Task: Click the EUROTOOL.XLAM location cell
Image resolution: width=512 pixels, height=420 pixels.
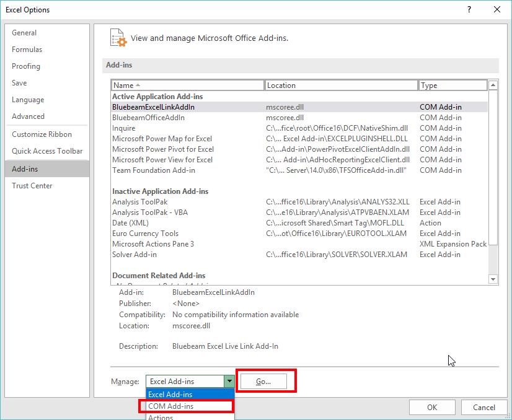Action: tap(337, 234)
